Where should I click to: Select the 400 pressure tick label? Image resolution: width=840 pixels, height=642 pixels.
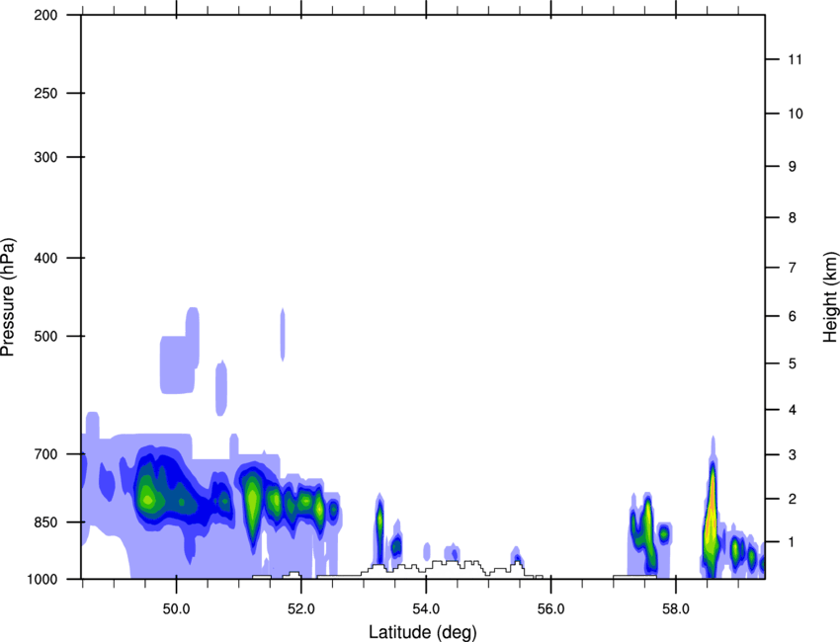(45, 258)
